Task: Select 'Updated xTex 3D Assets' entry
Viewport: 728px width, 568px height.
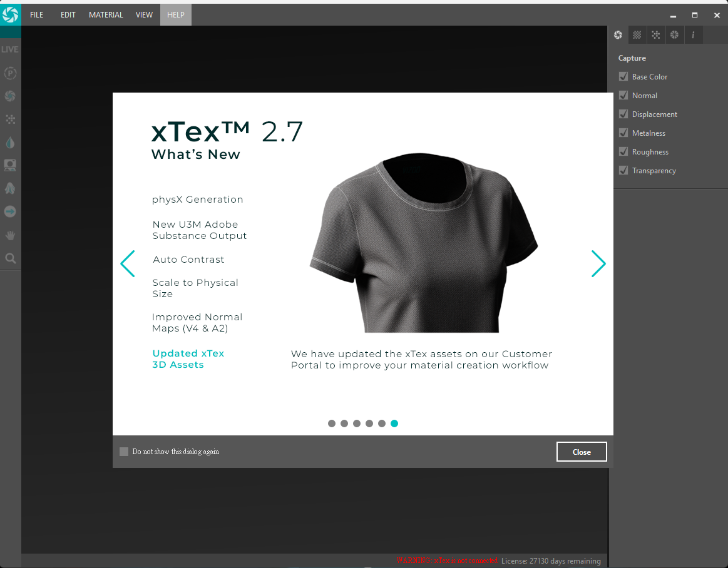Action: tap(188, 359)
